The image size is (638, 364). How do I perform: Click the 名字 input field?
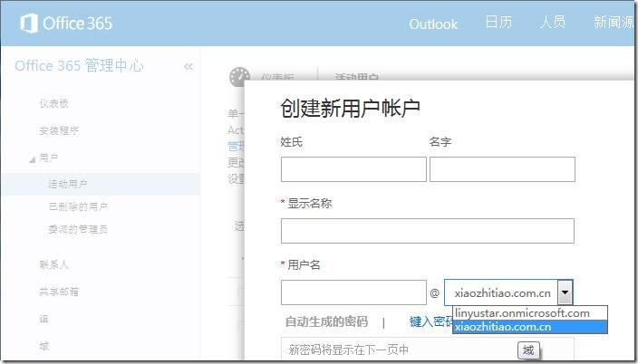[502, 169]
